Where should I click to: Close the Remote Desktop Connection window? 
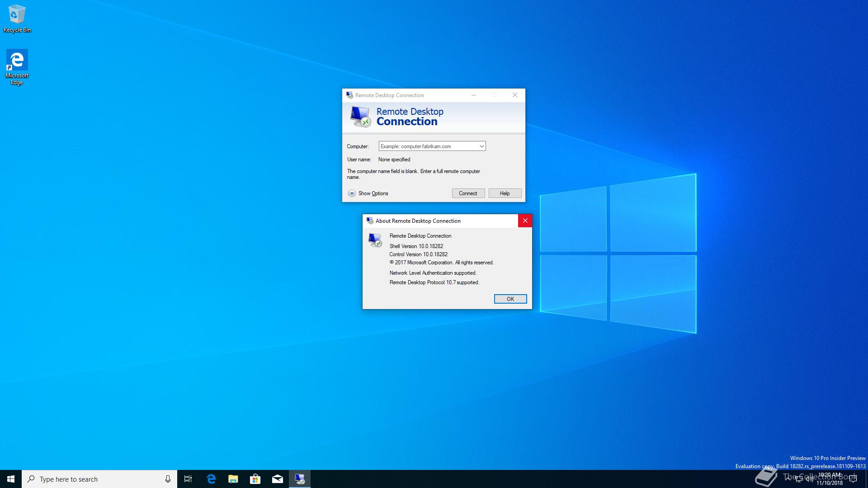pos(515,95)
